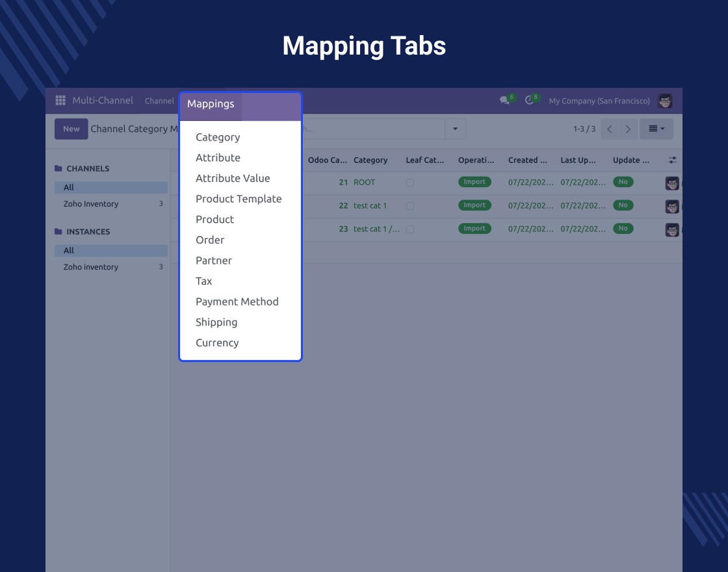Toggle Leaf Category checkbox for test cat 1
The image size is (728, 572).
click(x=410, y=205)
